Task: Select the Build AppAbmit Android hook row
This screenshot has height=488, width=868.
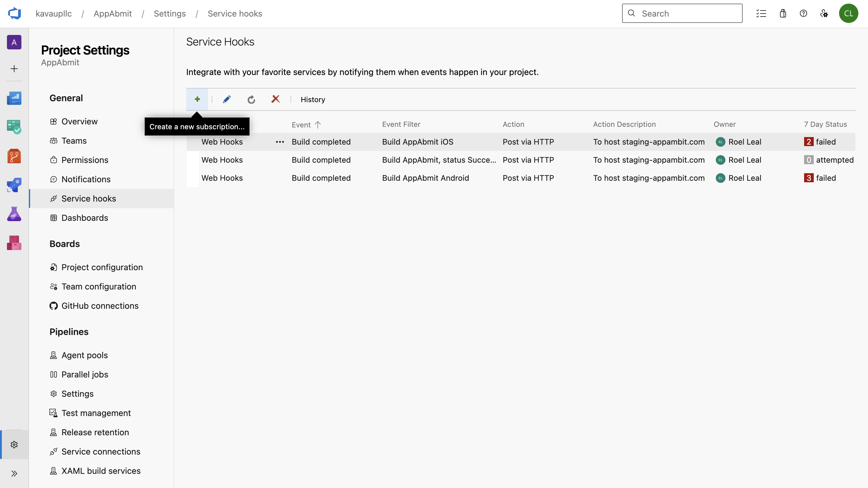Action: click(x=425, y=178)
